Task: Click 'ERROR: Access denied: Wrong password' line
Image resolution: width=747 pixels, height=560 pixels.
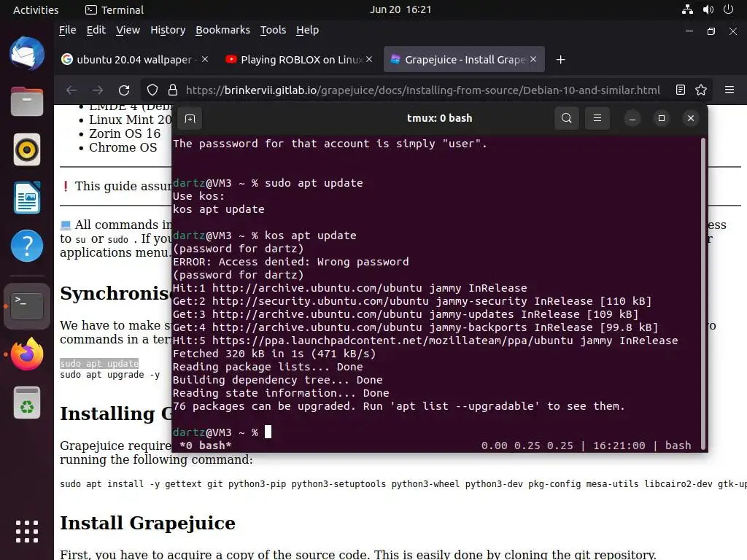Action: pyautogui.click(x=290, y=262)
